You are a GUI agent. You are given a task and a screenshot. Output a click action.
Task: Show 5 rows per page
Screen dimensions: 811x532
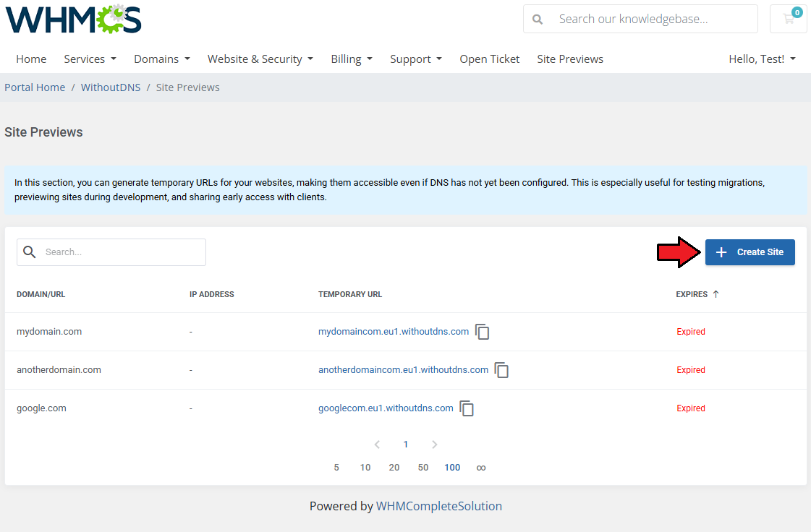click(x=336, y=468)
